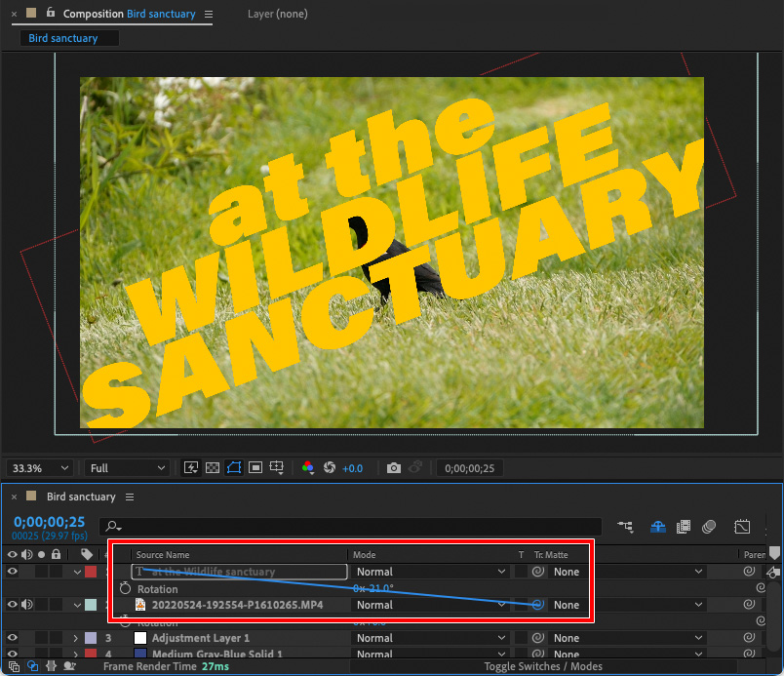Open blend Mode dropdown for text layer
Image resolution: width=784 pixels, height=676 pixels.
point(430,572)
